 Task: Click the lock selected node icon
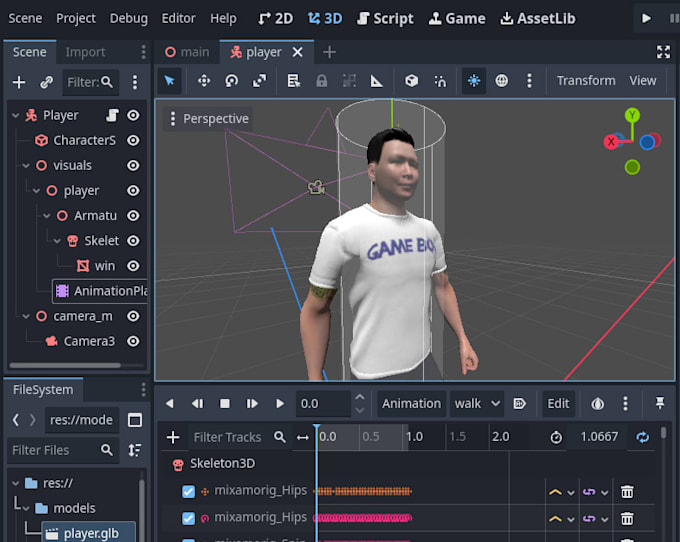coord(321,81)
